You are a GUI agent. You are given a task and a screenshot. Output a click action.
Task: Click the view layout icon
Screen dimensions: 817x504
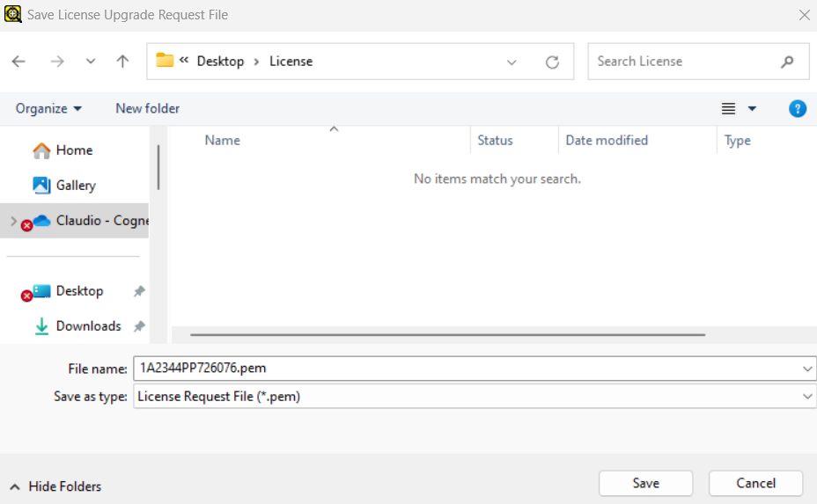[728, 109]
